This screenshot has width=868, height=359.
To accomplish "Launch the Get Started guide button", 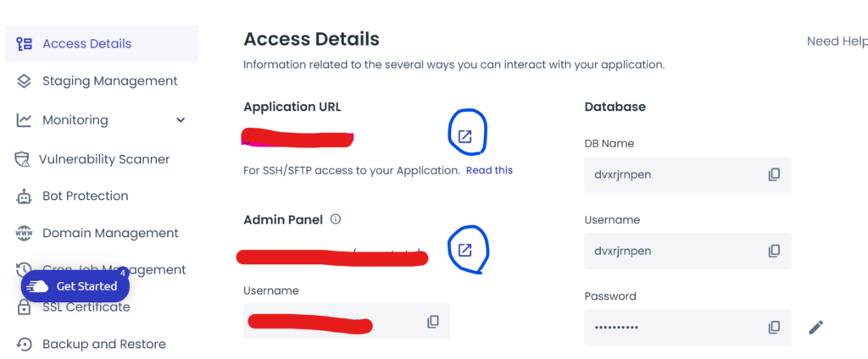I will pos(75,286).
